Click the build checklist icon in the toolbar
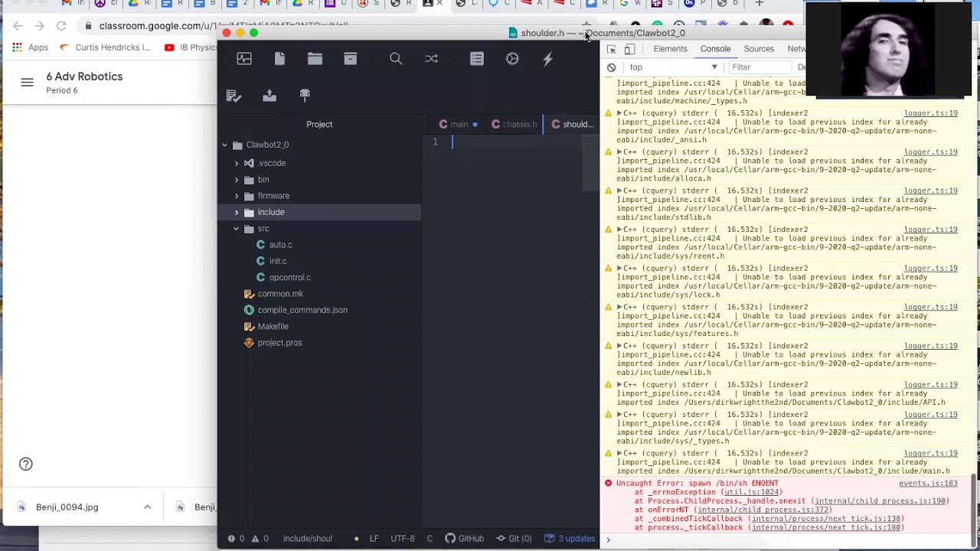The image size is (980, 551). tap(234, 96)
